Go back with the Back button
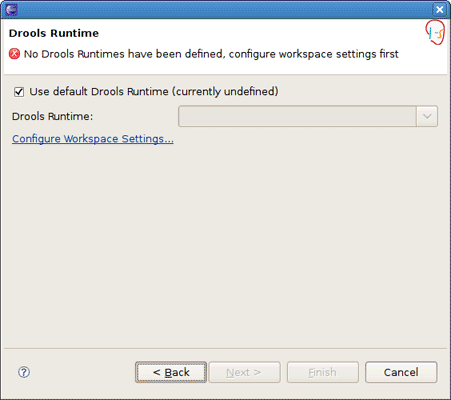 point(171,372)
